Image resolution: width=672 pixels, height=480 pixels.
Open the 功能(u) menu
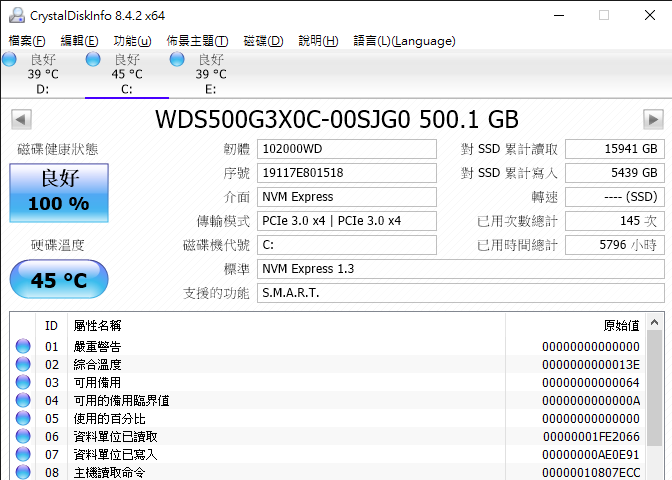[x=132, y=41]
